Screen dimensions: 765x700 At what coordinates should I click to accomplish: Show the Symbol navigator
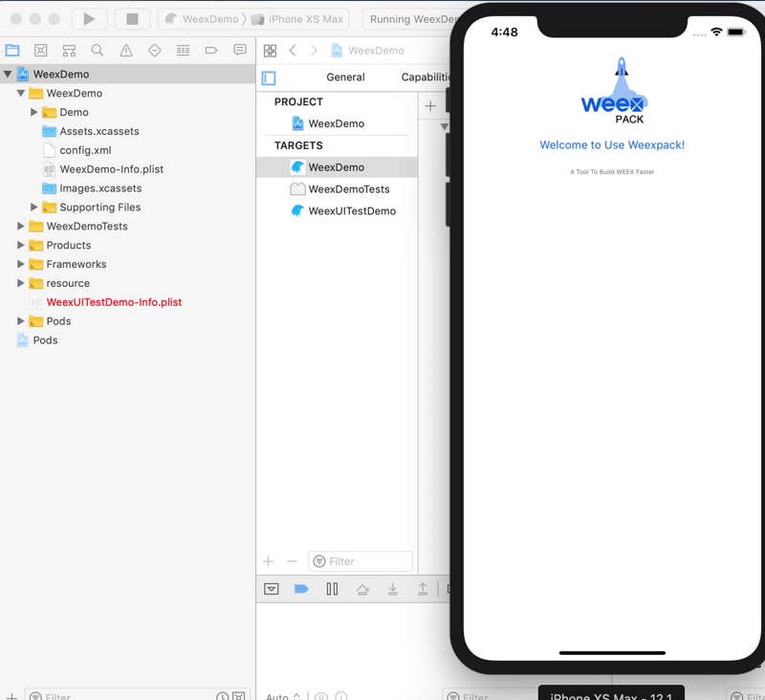point(69,50)
